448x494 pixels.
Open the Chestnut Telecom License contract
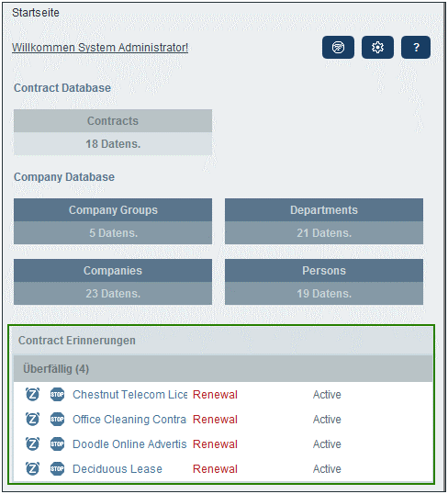(129, 395)
